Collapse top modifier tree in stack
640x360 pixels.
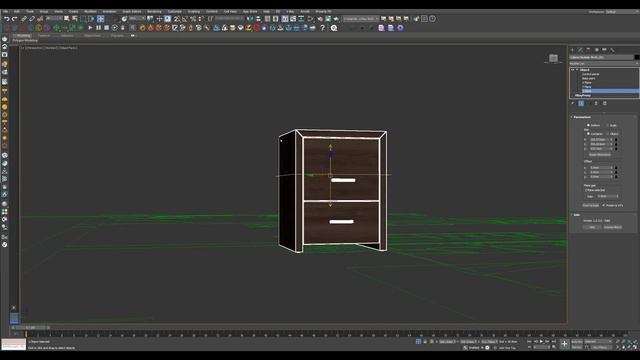pos(577,70)
